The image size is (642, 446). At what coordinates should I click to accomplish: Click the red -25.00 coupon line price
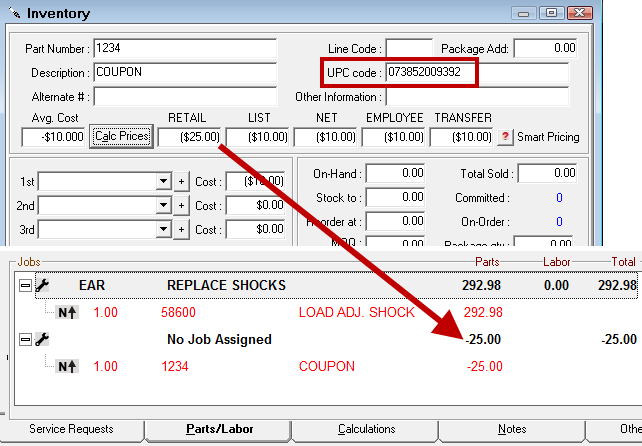tap(484, 367)
